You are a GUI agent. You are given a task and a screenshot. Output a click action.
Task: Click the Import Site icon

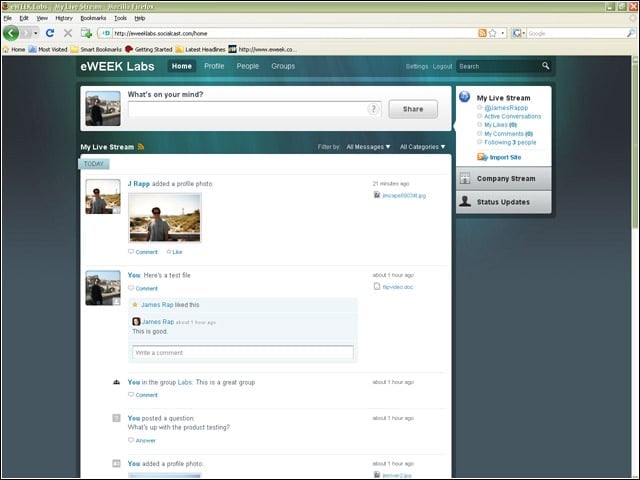pos(482,157)
